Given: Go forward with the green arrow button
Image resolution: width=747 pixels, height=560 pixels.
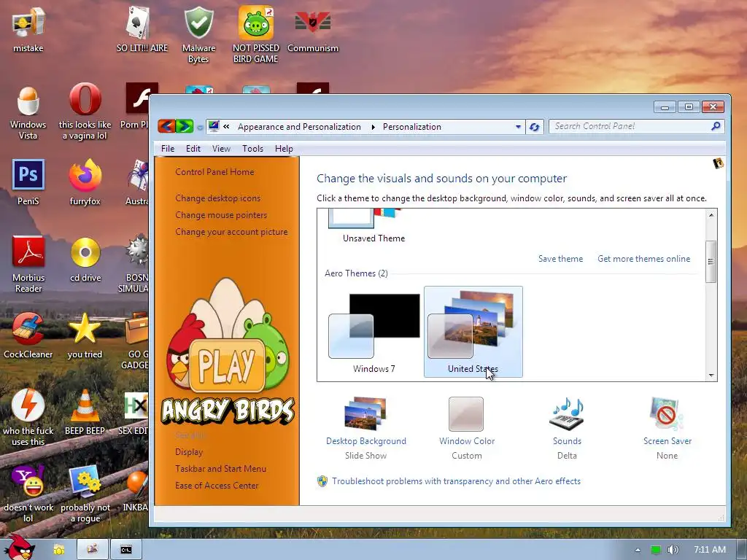Looking at the screenshot, I should pos(185,126).
